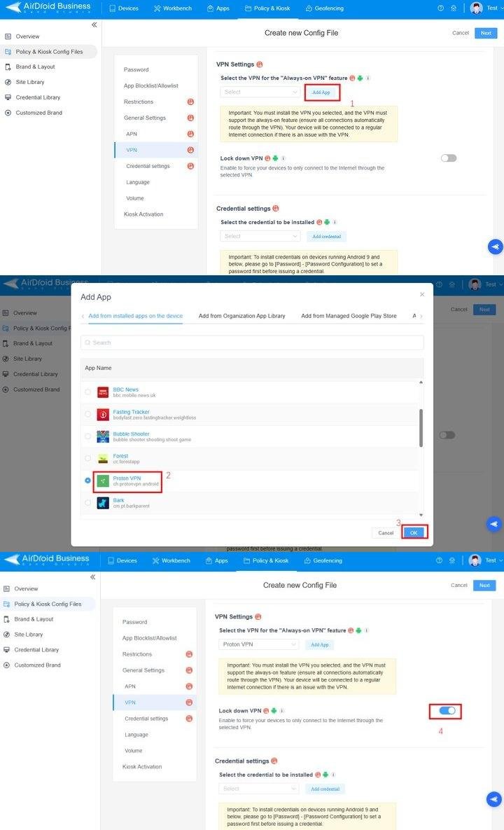The width and height of the screenshot is (504, 830).
Task: Click Next button in the bottom screenshot
Action: tap(484, 586)
